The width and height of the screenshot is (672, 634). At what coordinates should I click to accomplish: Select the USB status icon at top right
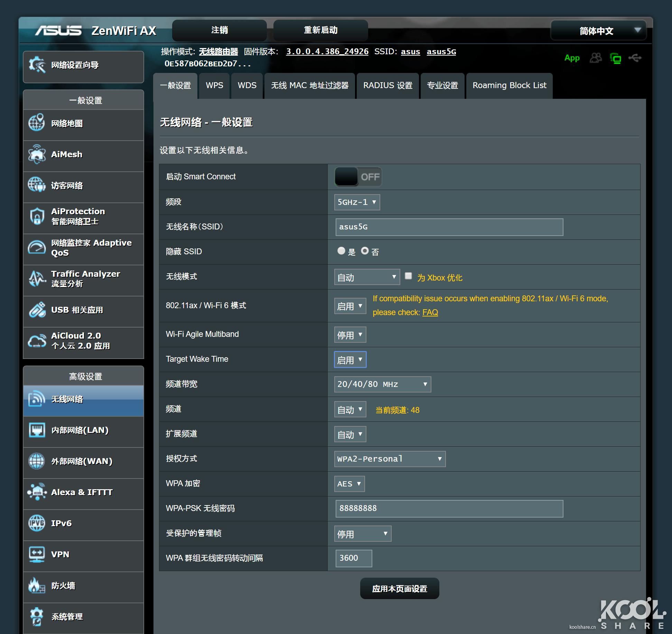click(635, 58)
